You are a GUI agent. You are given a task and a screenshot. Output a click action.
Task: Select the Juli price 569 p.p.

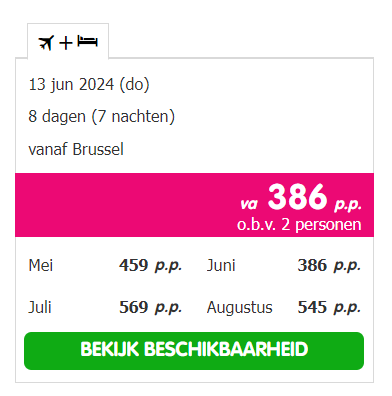point(150,307)
